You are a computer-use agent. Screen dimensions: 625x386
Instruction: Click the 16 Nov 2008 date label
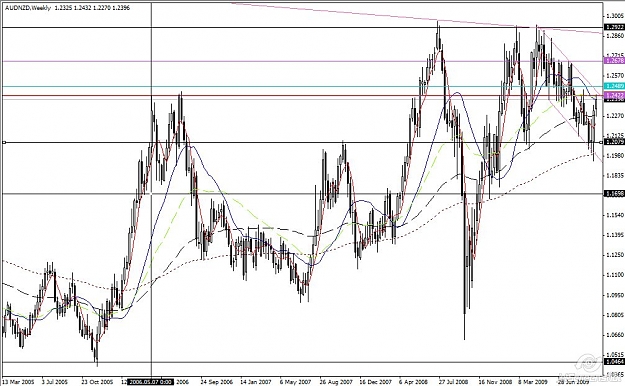(x=495, y=382)
